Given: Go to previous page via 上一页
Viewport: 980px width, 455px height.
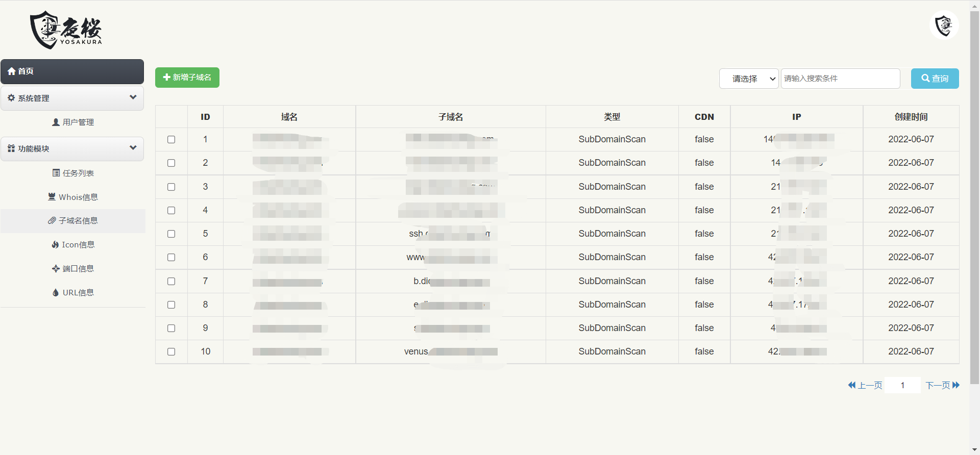Looking at the screenshot, I should coord(865,385).
